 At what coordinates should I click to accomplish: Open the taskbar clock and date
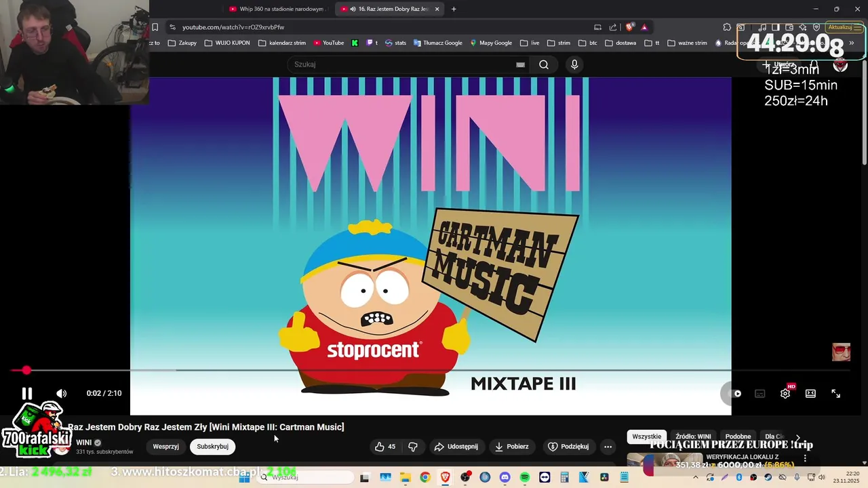click(x=846, y=477)
